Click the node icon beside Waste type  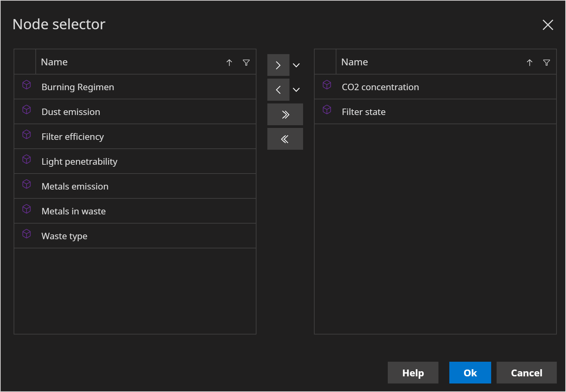(27, 234)
